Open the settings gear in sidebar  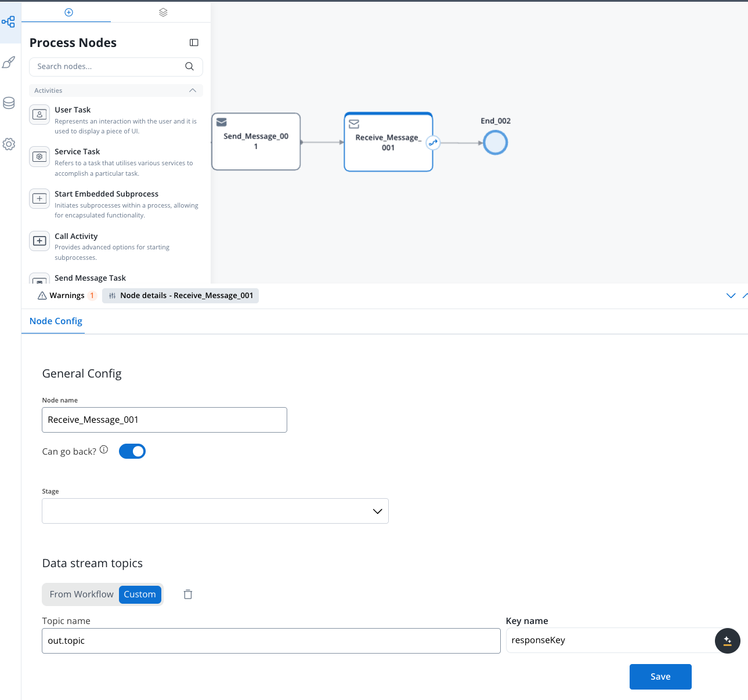(x=9, y=144)
